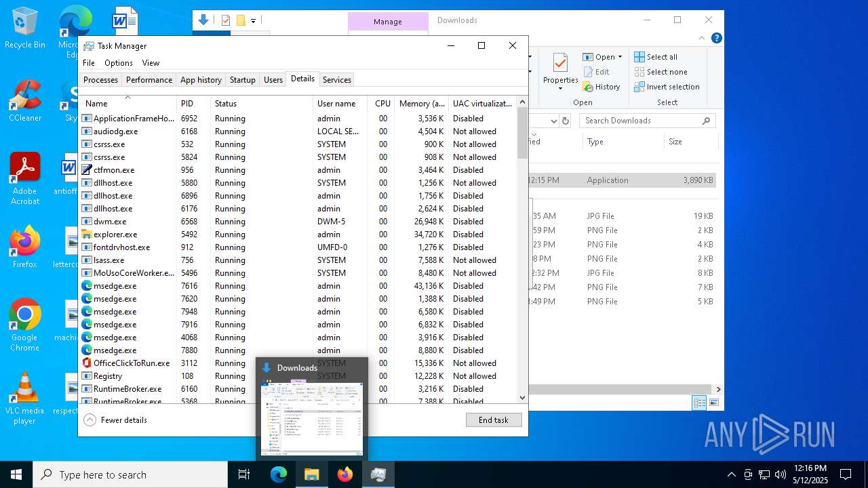The width and height of the screenshot is (868, 488).
Task: Open the View menu in Task Manager
Action: point(151,63)
